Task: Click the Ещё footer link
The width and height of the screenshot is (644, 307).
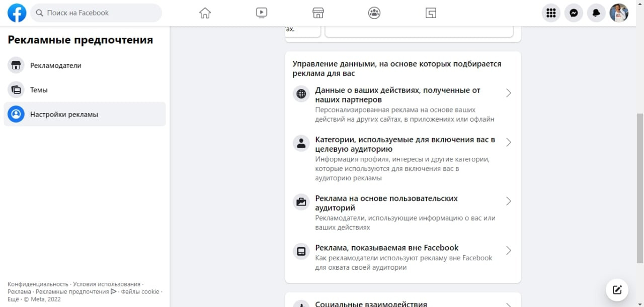Action: click(13, 299)
